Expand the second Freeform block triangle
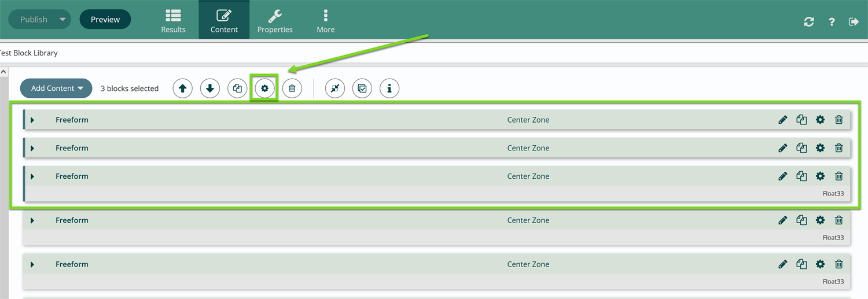Viewport: 868px width, 299px height. pos(32,149)
